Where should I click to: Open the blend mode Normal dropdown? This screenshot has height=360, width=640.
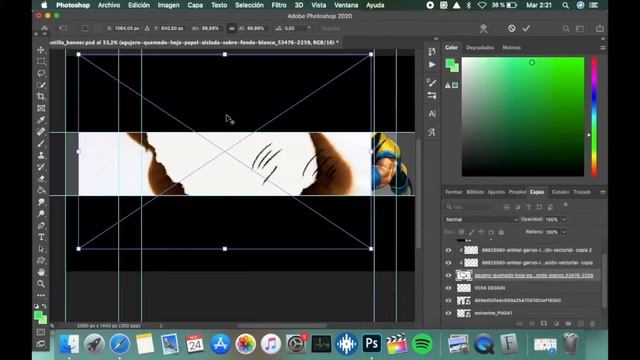(481, 220)
